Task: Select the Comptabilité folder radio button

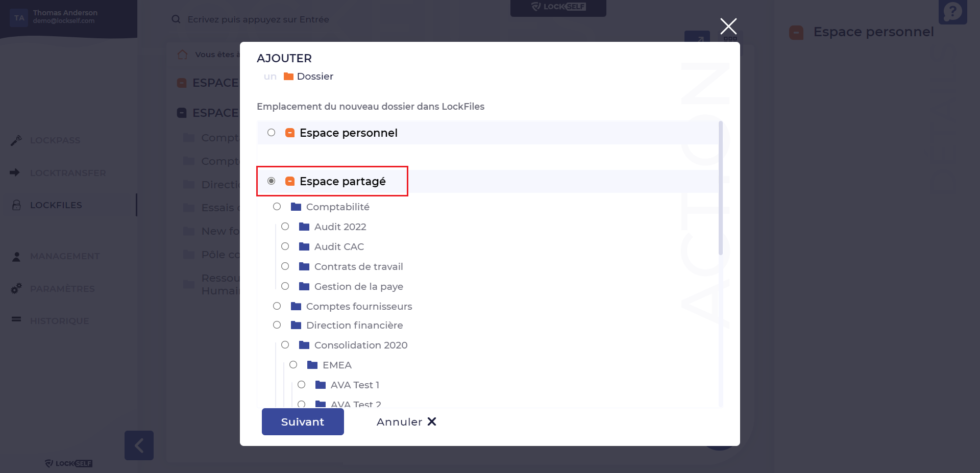Action: point(277,207)
